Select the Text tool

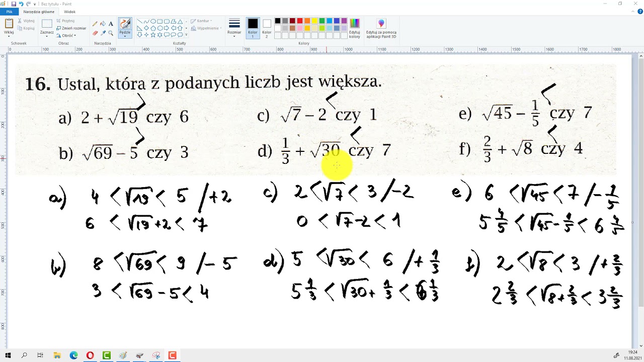(x=111, y=24)
